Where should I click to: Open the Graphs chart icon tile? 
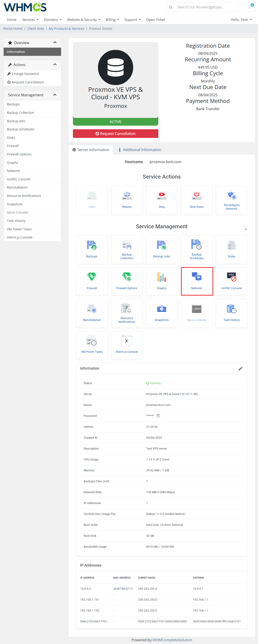161,277
